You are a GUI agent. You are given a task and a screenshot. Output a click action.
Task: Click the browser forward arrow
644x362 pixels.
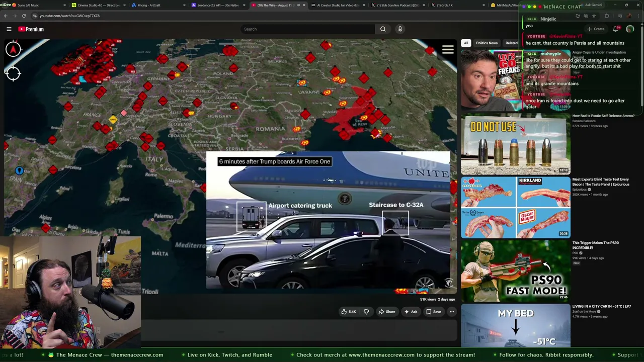15,16
